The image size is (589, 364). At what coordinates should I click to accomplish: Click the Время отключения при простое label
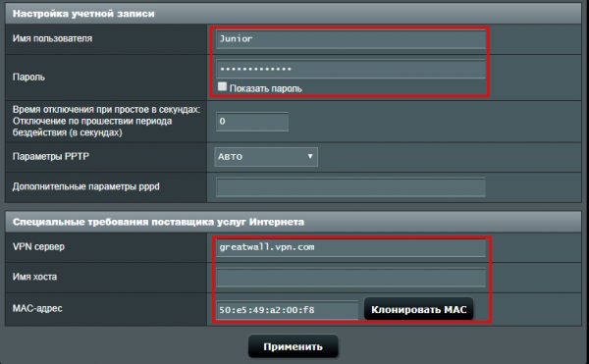[x=107, y=122]
